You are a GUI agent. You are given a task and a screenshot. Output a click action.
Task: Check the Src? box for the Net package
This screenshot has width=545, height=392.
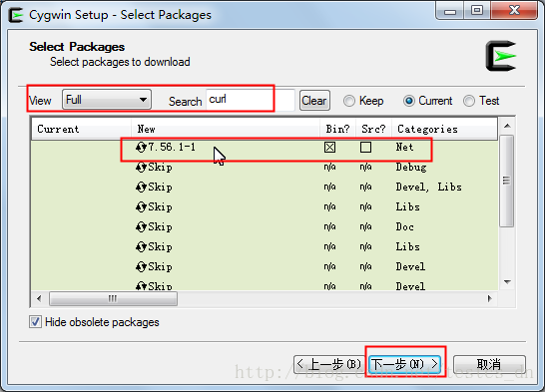coord(365,148)
